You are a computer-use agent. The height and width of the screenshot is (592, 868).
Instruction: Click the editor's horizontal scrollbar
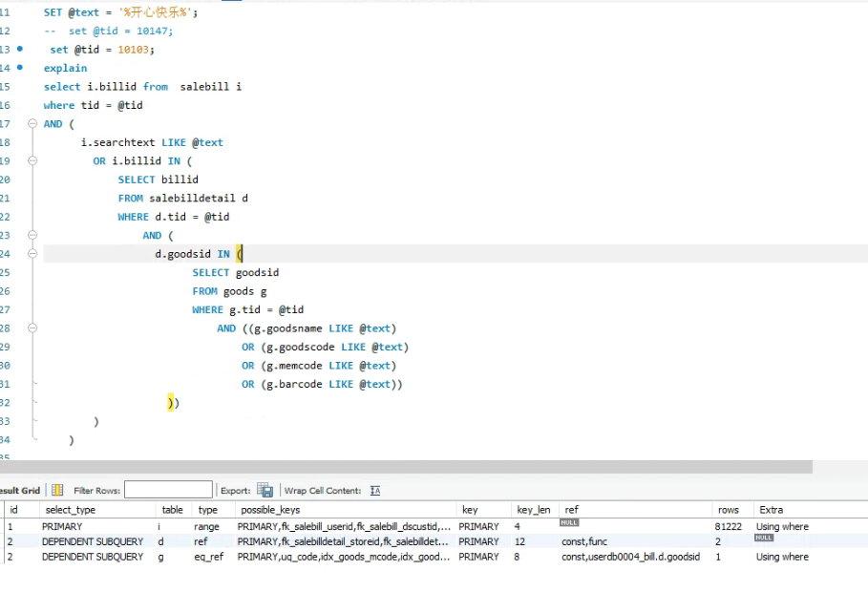407,467
